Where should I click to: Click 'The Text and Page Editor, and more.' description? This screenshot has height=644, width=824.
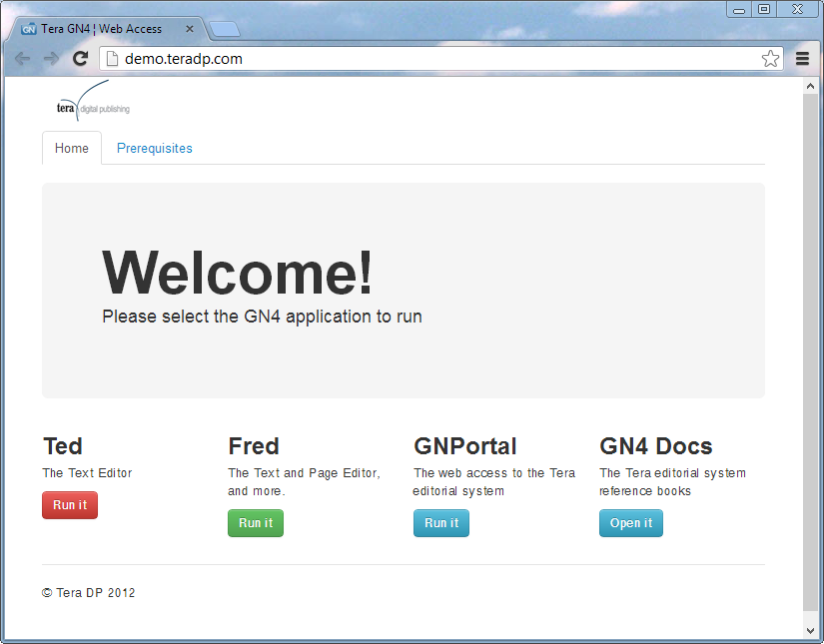(x=305, y=481)
